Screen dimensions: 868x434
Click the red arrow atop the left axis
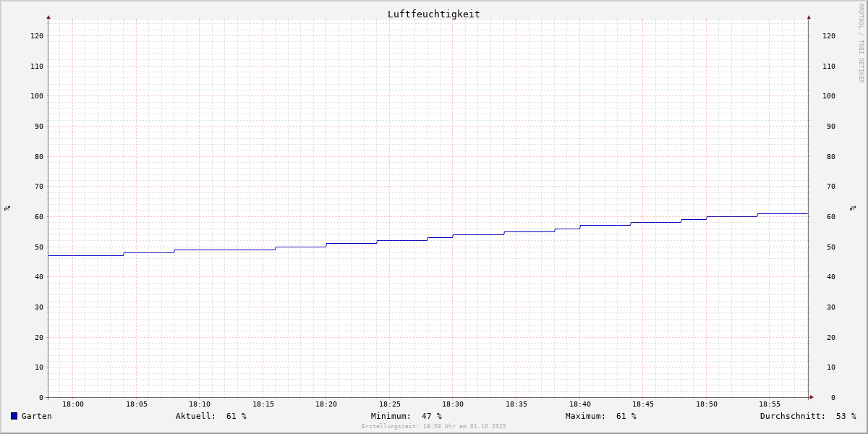[x=48, y=17]
